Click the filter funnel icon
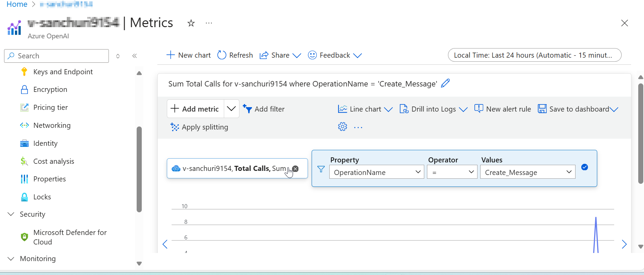Screen dimensions: 644x275 [321, 169]
